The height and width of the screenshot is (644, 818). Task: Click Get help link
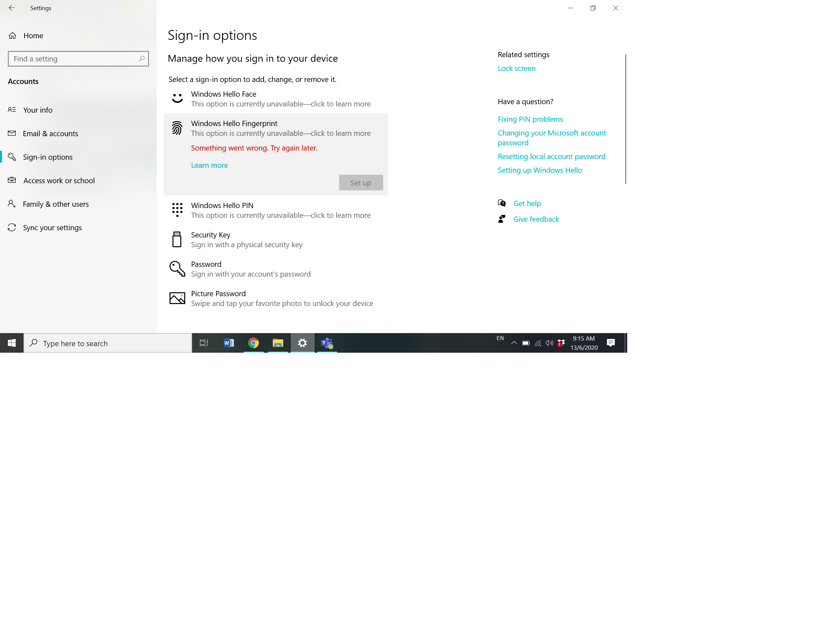point(527,203)
